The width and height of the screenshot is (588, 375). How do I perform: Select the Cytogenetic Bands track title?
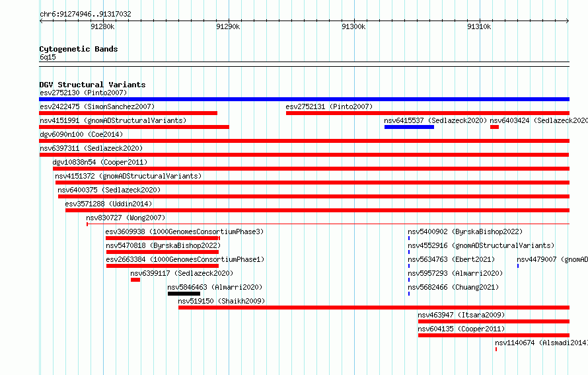click(79, 49)
